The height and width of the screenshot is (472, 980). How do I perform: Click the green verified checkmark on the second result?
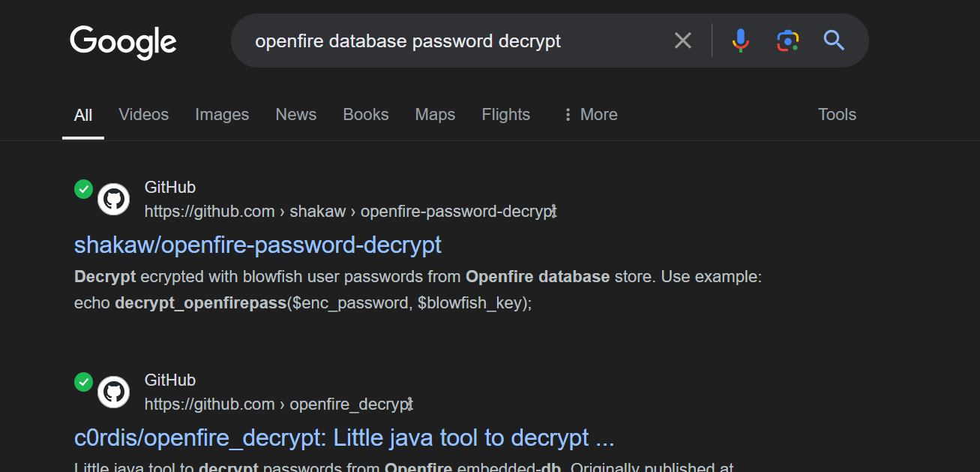83,382
